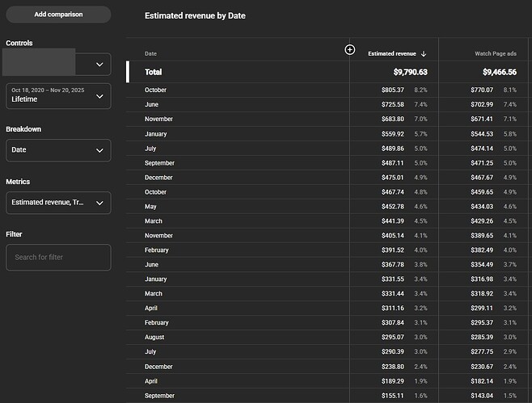Click the Add comparison button

tap(58, 15)
